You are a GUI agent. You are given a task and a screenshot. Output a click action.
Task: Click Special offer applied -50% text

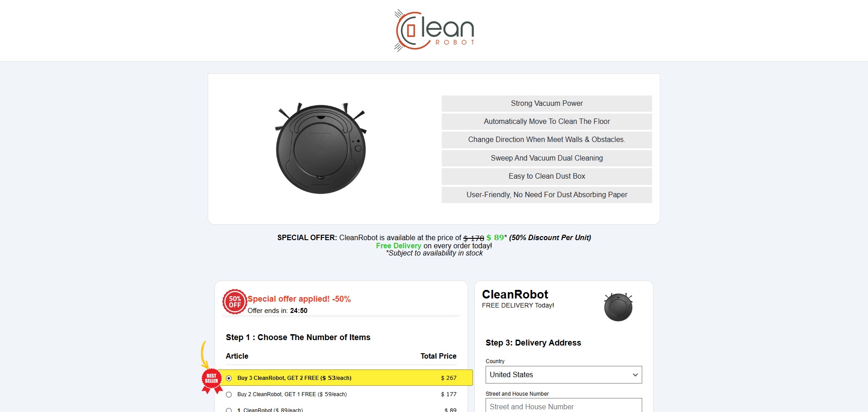pos(299,299)
